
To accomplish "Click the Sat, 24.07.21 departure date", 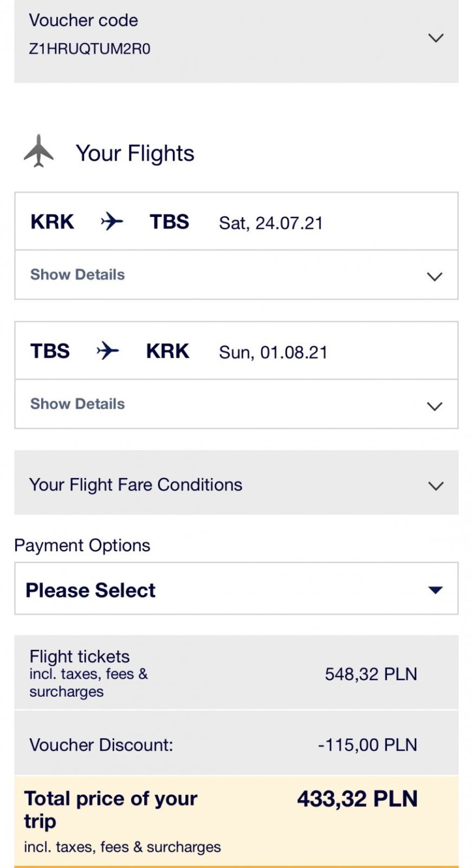I will [x=271, y=223].
